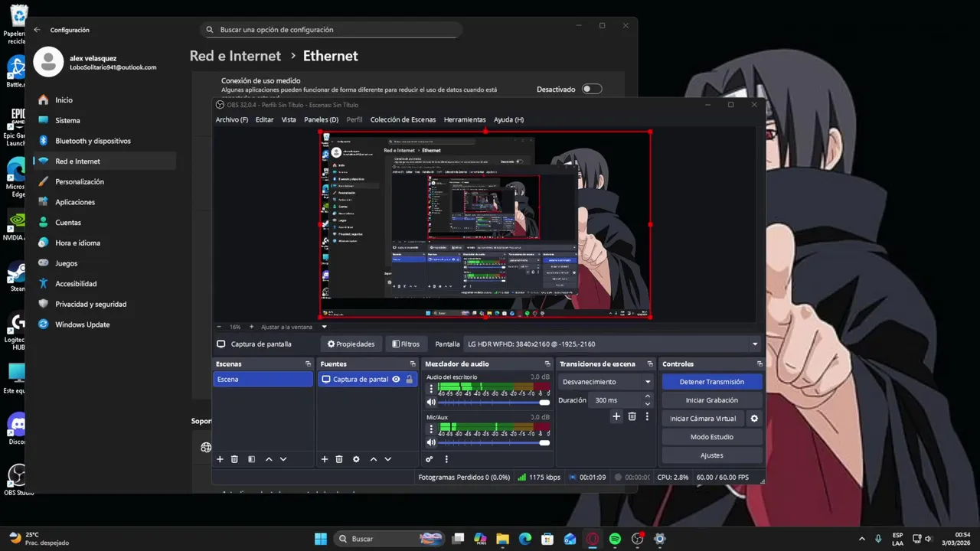Open OBS Ajustes button
980x551 pixels.
712,455
